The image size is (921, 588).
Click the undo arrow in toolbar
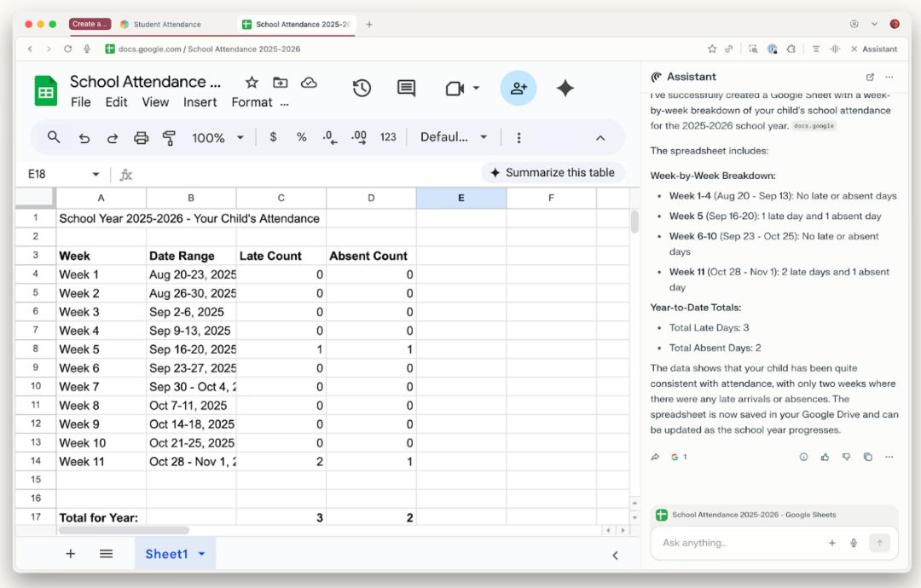coord(84,137)
